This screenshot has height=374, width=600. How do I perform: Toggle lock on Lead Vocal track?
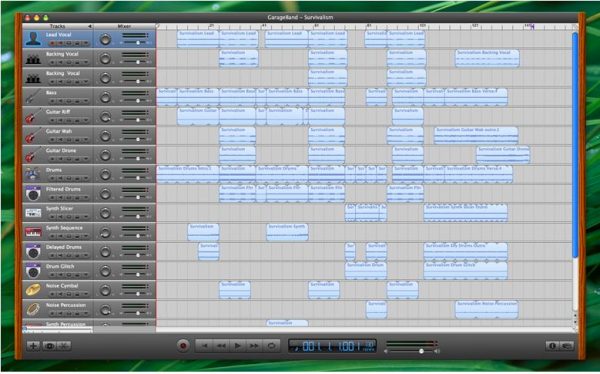tap(78, 43)
